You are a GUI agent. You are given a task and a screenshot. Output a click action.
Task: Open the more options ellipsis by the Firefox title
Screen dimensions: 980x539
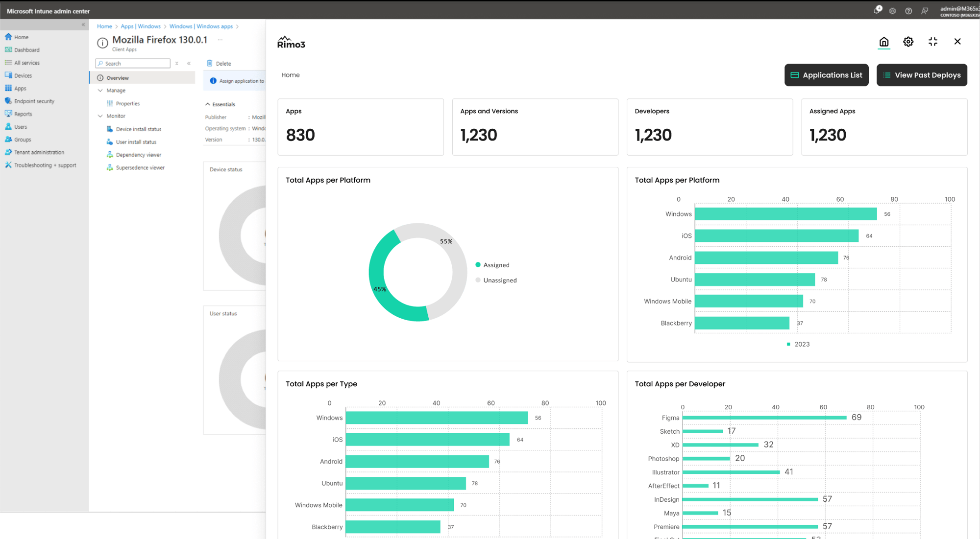[x=220, y=40]
